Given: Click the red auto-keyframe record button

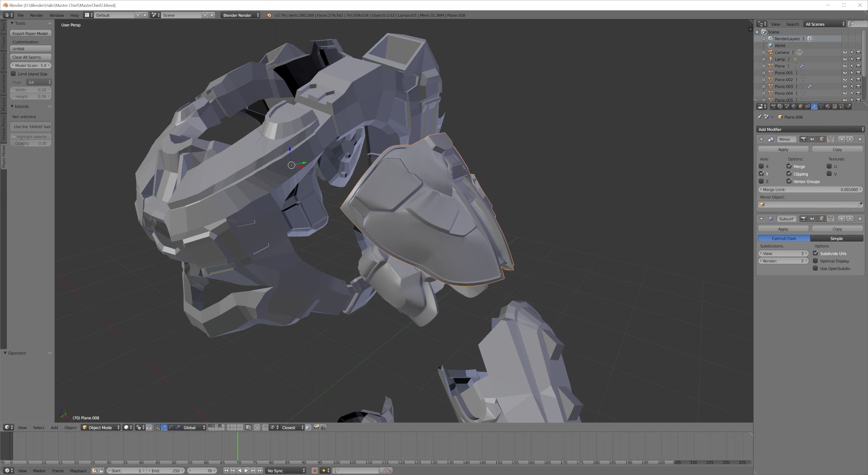Looking at the screenshot, I should [x=315, y=471].
